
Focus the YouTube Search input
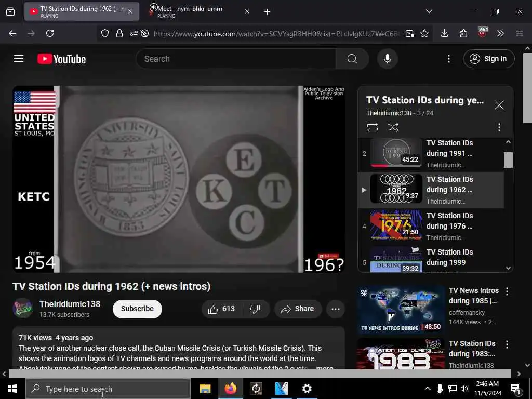(x=236, y=59)
